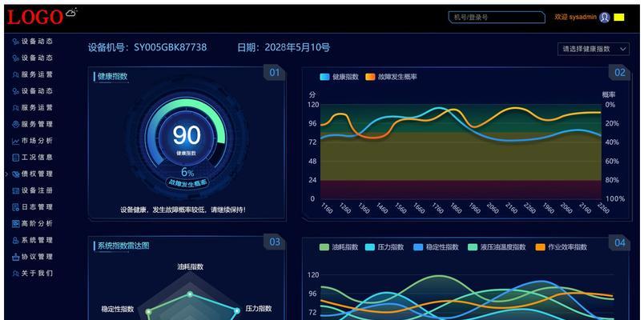This screenshot has width=644, height=320.
Task: Expand the arrow left of 债权管理
Action: point(6,174)
